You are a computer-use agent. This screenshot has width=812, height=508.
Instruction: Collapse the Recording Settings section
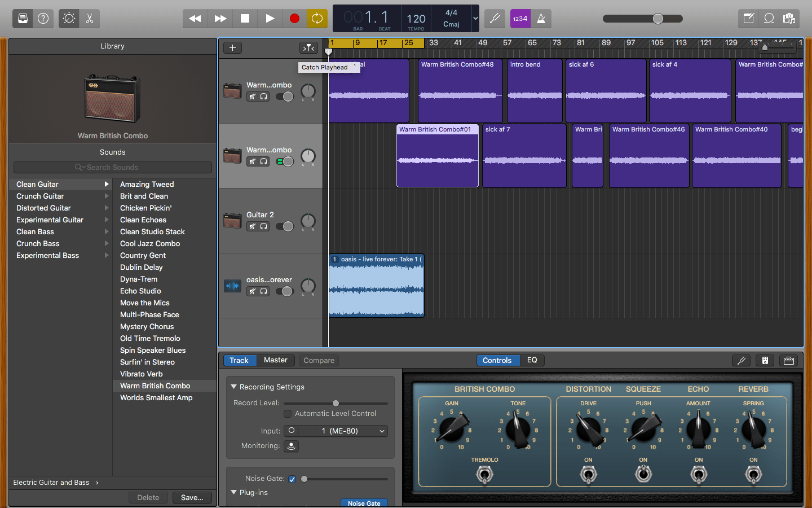click(x=234, y=387)
